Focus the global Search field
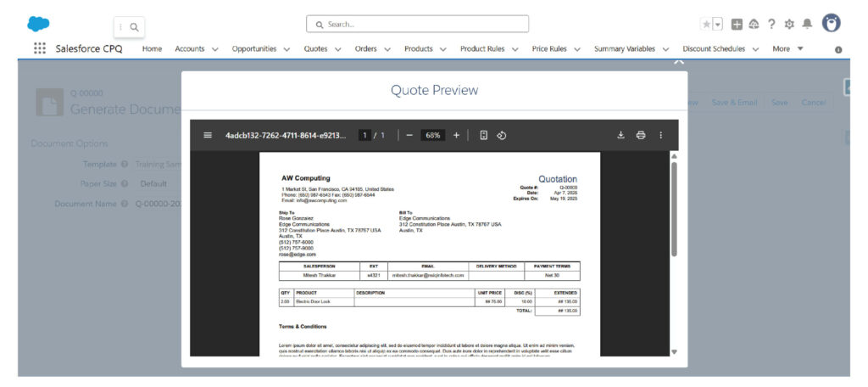The image size is (868, 387). [x=417, y=24]
